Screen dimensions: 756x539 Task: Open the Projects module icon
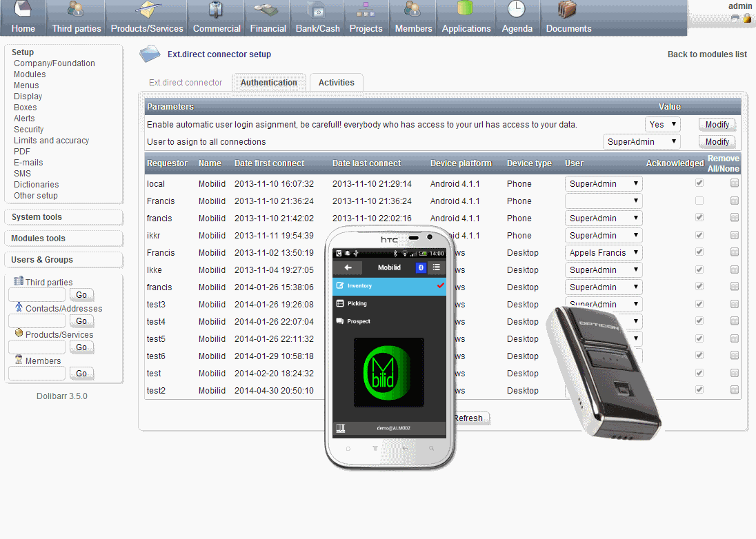click(x=366, y=10)
